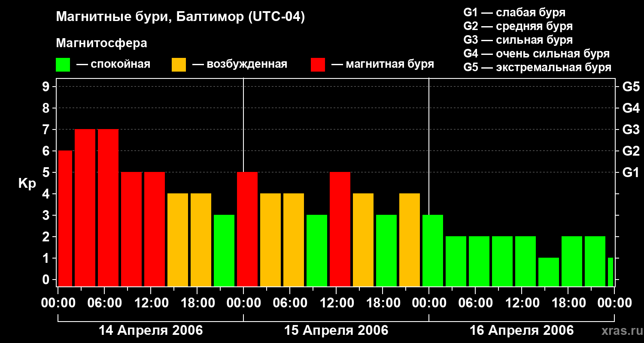This screenshot has height=343, width=644.
Task: Click the Kp 2 bar at 20:00–23:00 on 16 April
Action: click(595, 262)
